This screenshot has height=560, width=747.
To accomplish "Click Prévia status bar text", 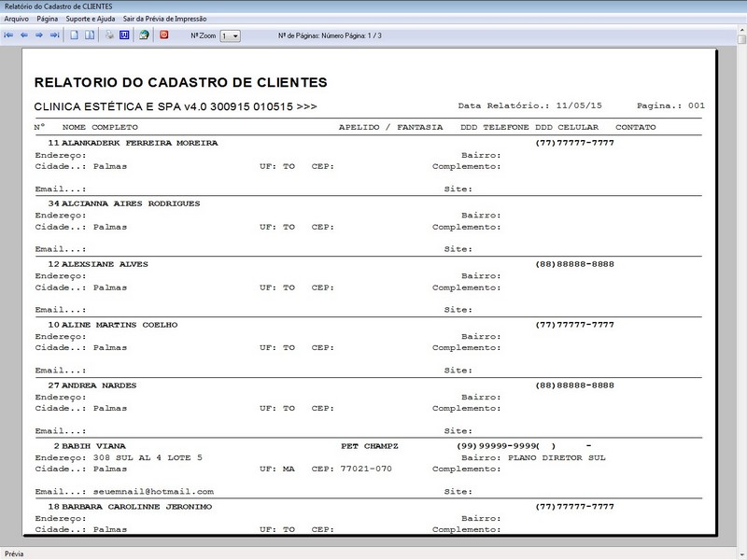I will (14, 553).
